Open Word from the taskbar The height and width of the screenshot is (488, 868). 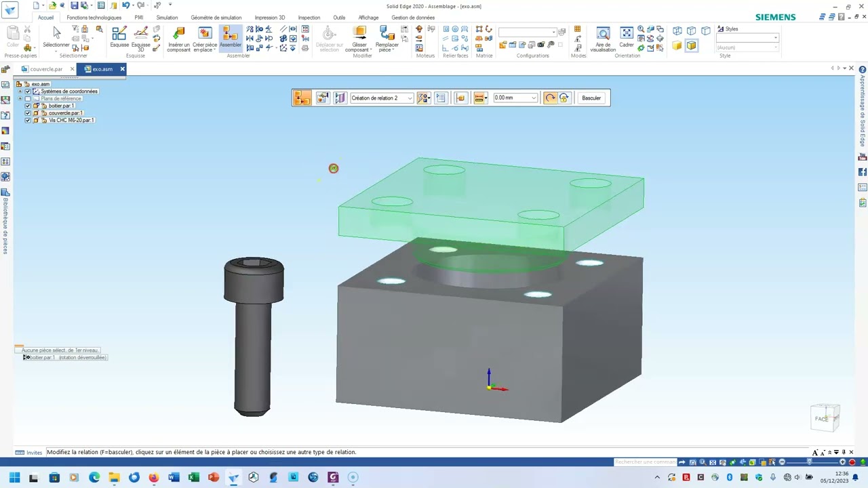pos(174,477)
